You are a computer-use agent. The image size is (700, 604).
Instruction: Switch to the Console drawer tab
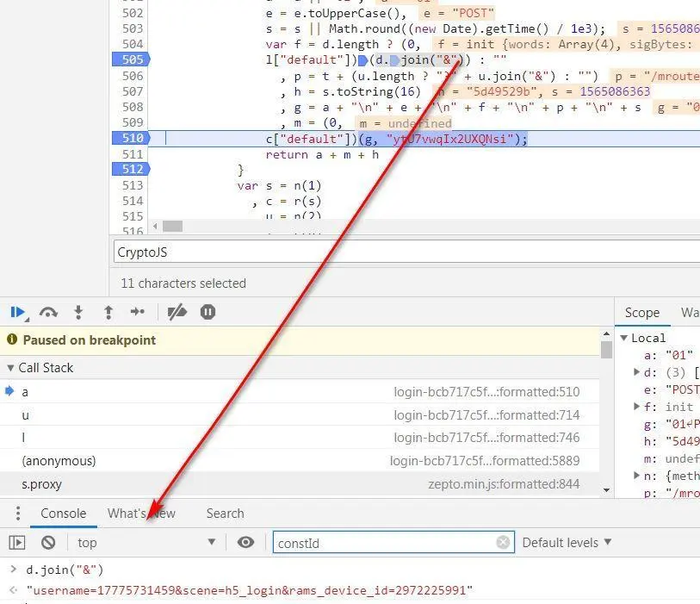point(64,514)
